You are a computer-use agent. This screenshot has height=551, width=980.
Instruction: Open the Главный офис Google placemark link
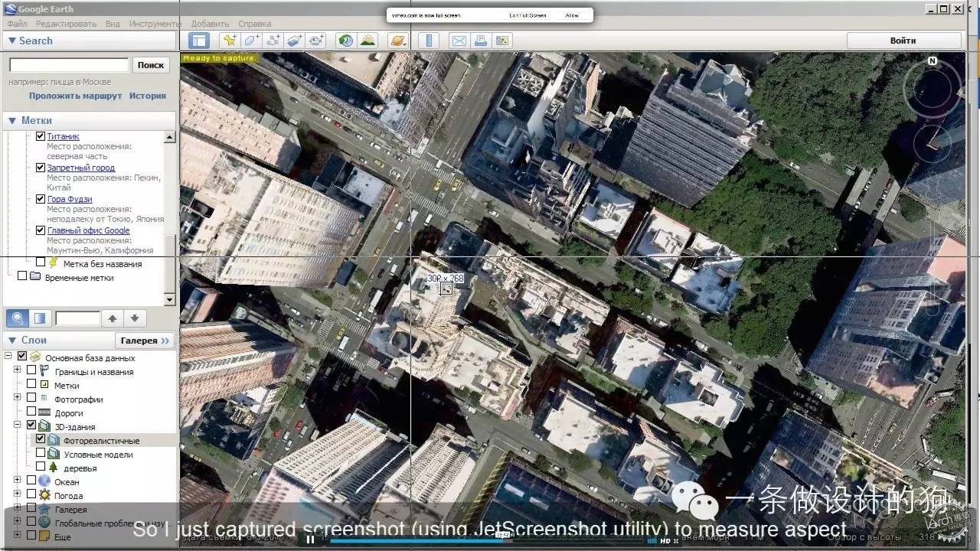pos(88,230)
